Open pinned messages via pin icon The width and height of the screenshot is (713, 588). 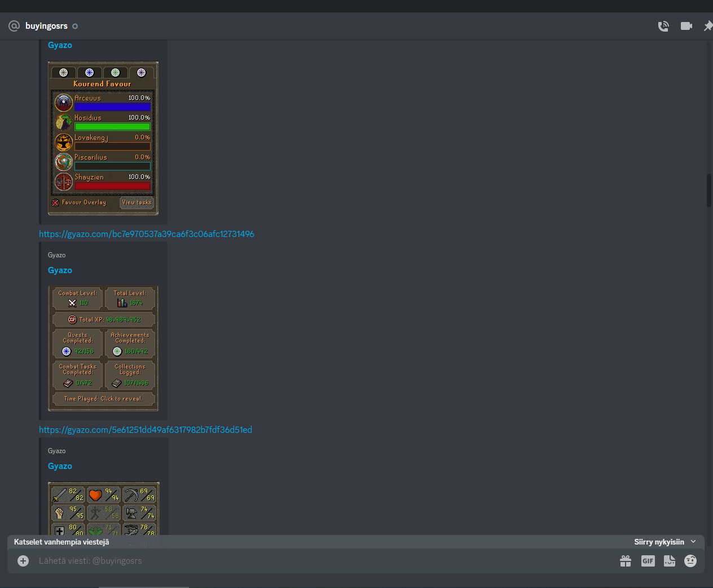click(708, 26)
